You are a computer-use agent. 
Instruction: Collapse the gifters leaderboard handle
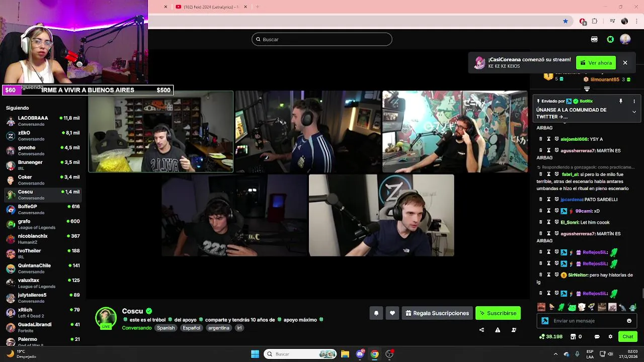point(587,89)
